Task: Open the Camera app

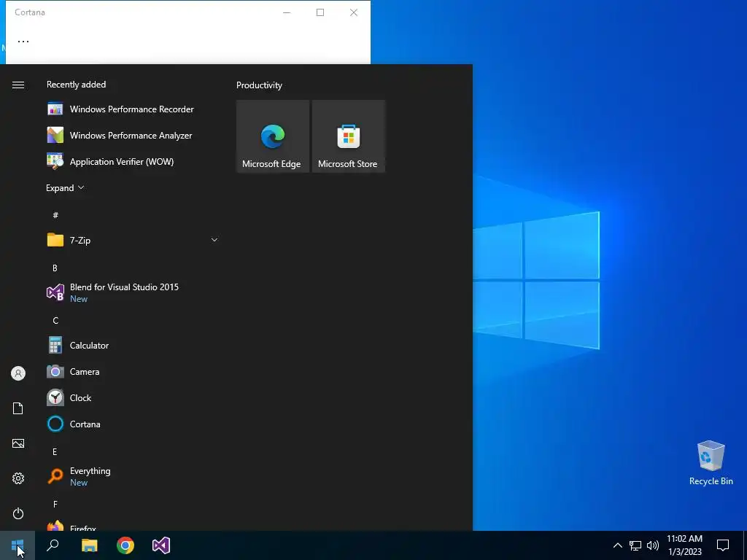Action: (x=133, y=371)
